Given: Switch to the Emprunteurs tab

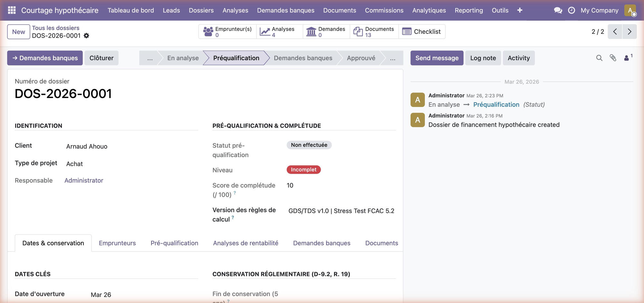Looking at the screenshot, I should [x=117, y=243].
